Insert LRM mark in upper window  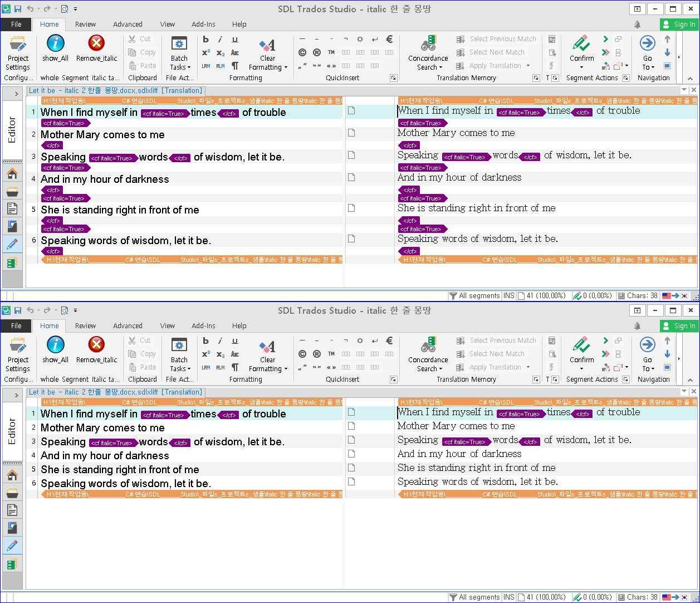pos(206,66)
